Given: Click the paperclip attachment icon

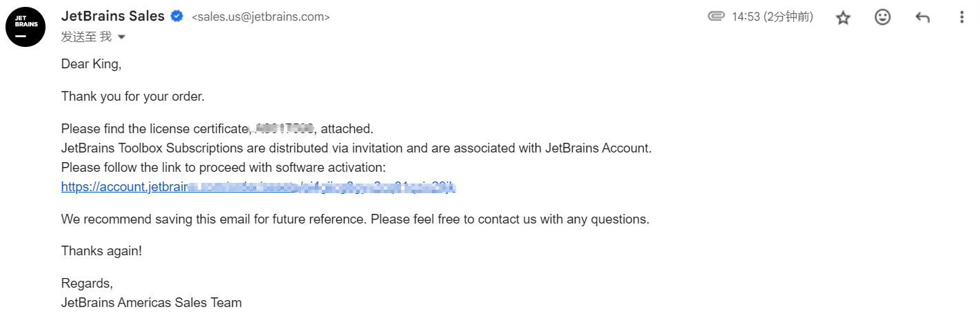Looking at the screenshot, I should pos(717,17).
